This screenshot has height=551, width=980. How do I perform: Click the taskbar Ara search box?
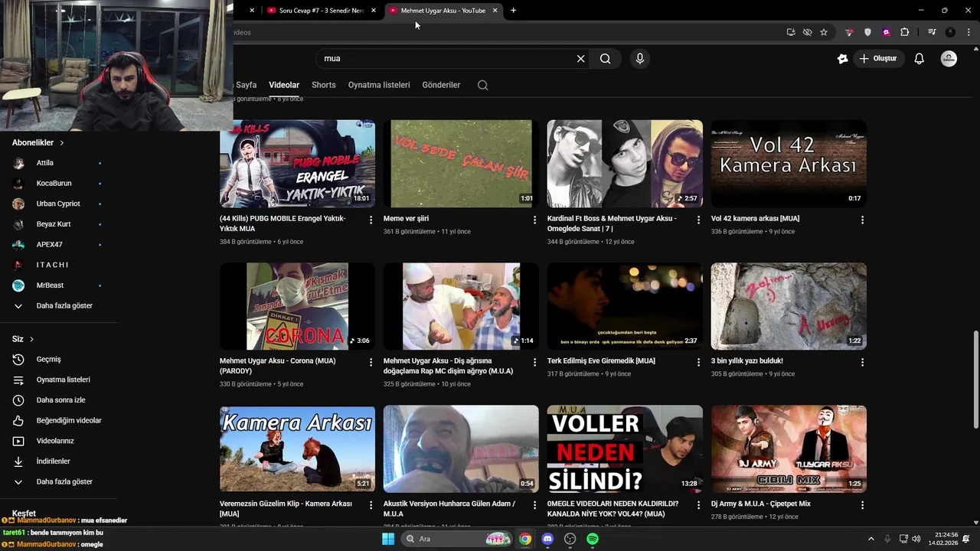[x=456, y=539]
